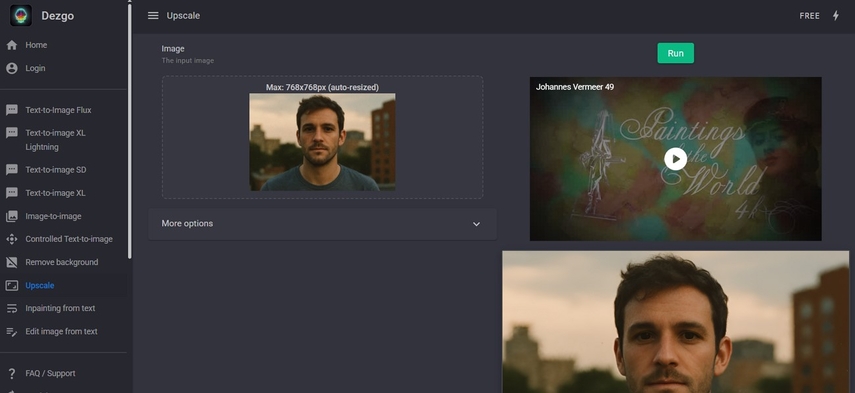Click the Text-to-image XL chat icon
This screenshot has height=393, width=855.
pyautogui.click(x=12, y=193)
